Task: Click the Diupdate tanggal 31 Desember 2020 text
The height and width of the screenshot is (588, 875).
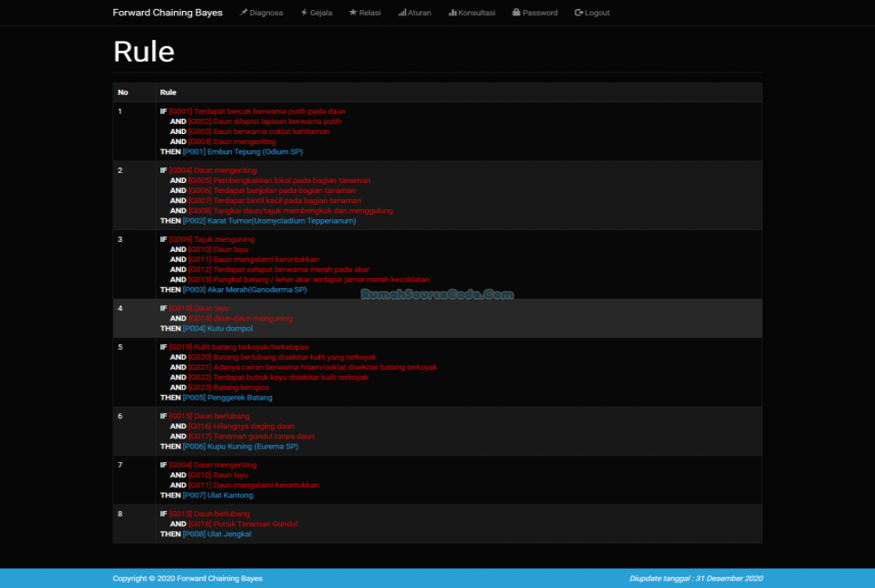Action: [x=695, y=578]
